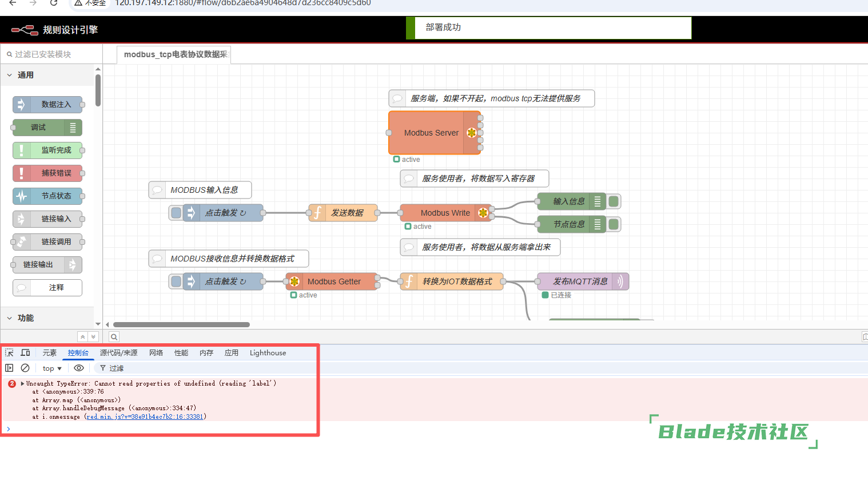Toggle the DevTools device toolbar icon

point(25,353)
